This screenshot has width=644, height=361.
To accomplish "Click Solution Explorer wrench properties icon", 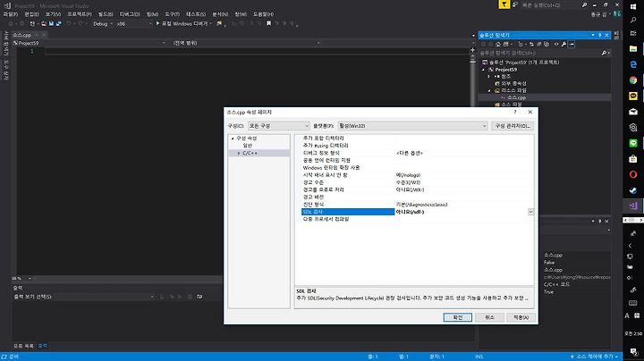I will click(563, 44).
